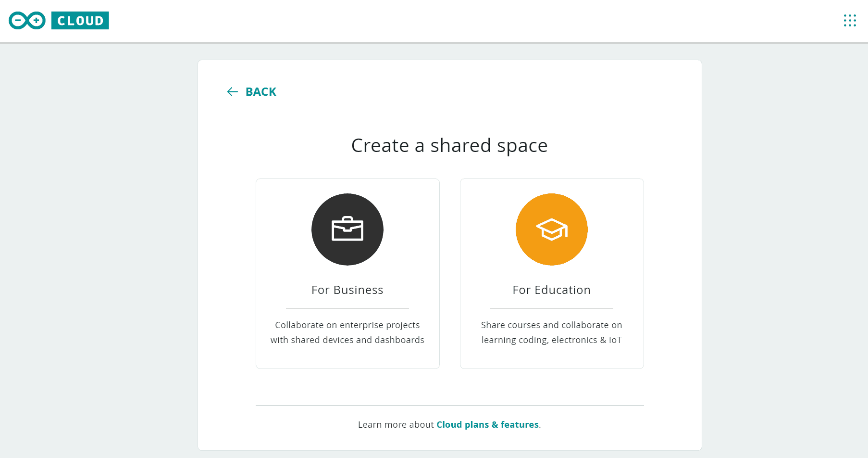Click the teal CLOUD badge

(x=80, y=21)
